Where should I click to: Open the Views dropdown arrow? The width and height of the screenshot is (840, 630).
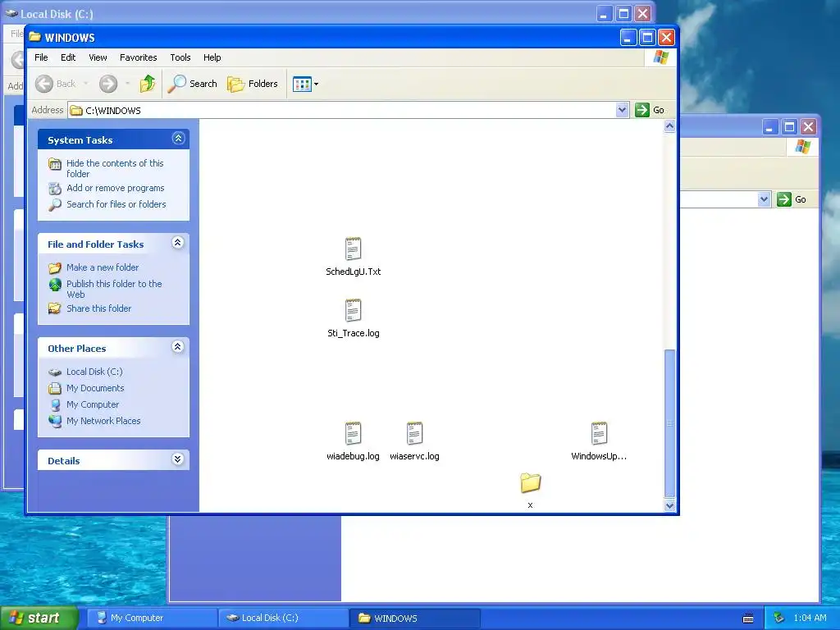(316, 84)
